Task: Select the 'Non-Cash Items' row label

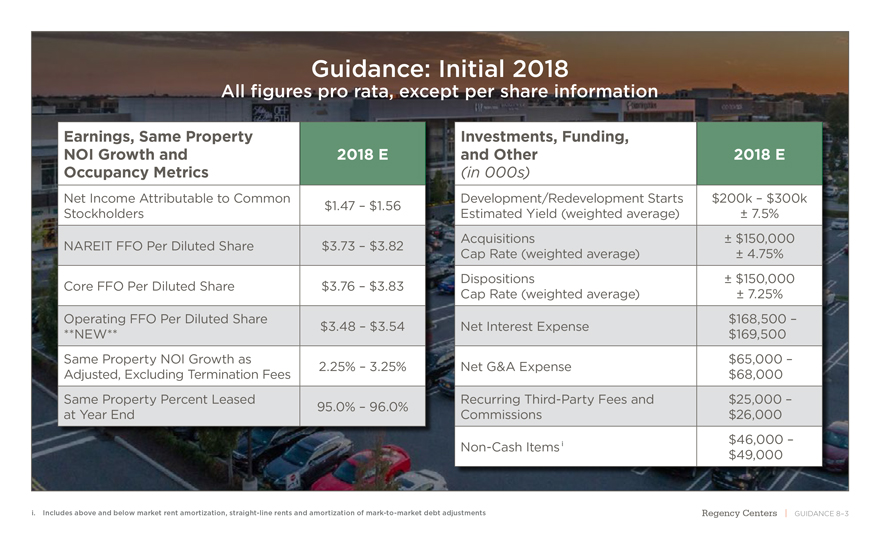Action: 510,447
